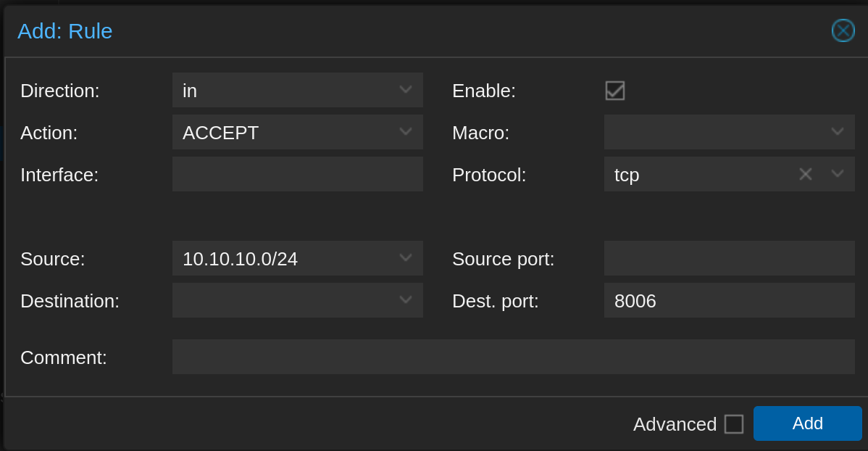This screenshot has height=451, width=868.
Task: Click the Add button
Action: 808,423
